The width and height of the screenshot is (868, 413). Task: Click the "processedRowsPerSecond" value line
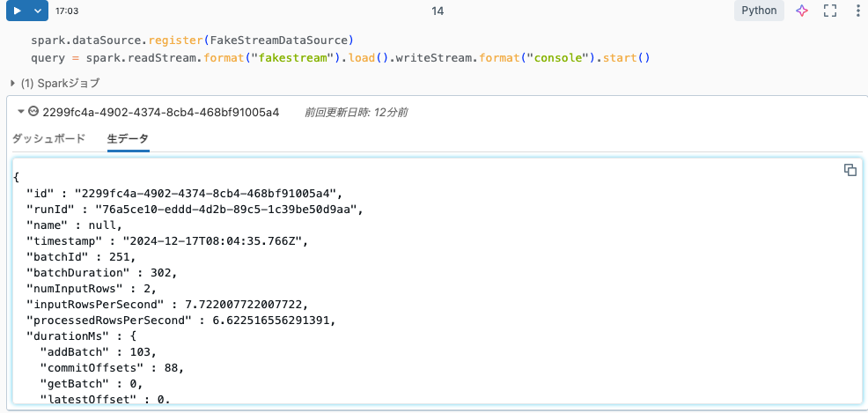tap(181, 321)
